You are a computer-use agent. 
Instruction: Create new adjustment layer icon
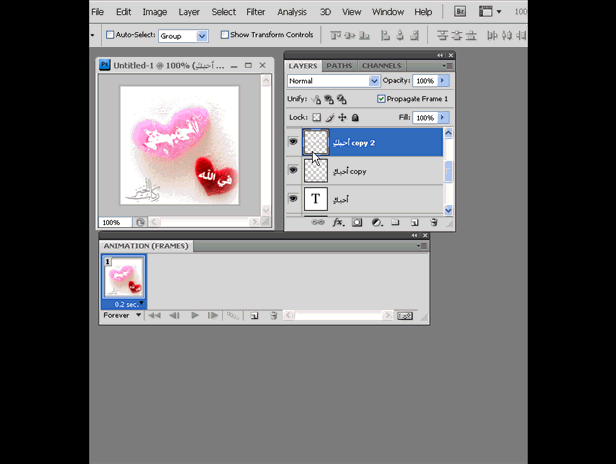tap(377, 223)
